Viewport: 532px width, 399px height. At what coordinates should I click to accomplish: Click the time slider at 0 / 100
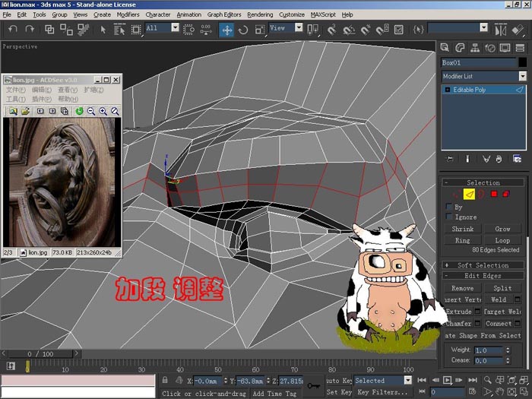click(40, 354)
